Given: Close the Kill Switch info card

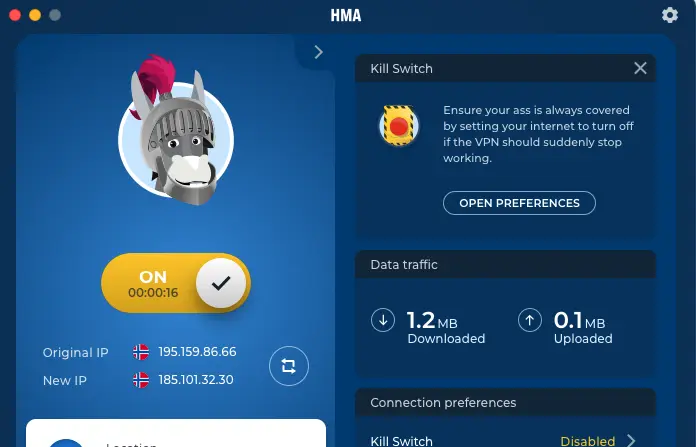Looking at the screenshot, I should [640, 68].
